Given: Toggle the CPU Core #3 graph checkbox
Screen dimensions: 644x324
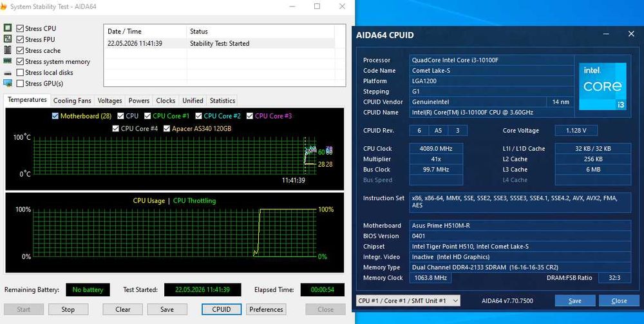Looking at the screenshot, I should [x=250, y=116].
